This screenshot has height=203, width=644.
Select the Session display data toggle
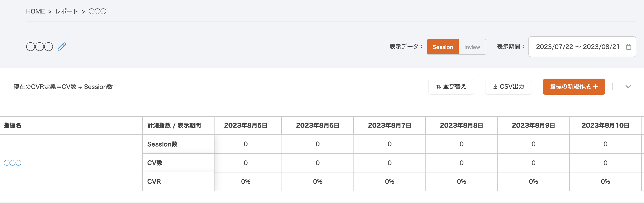[443, 47]
